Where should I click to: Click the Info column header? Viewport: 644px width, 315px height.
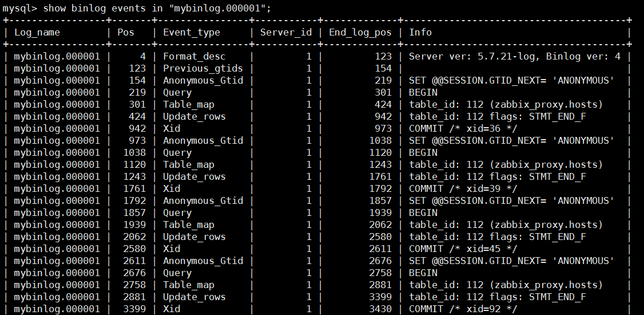click(420, 33)
